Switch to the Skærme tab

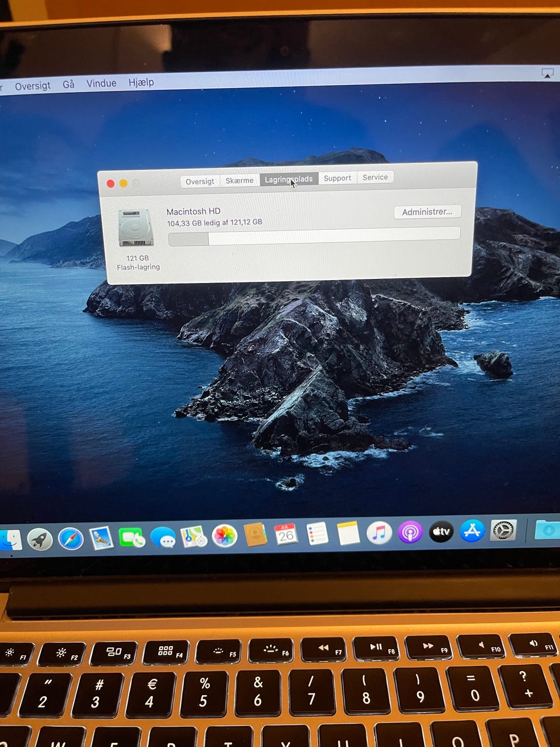(x=239, y=180)
